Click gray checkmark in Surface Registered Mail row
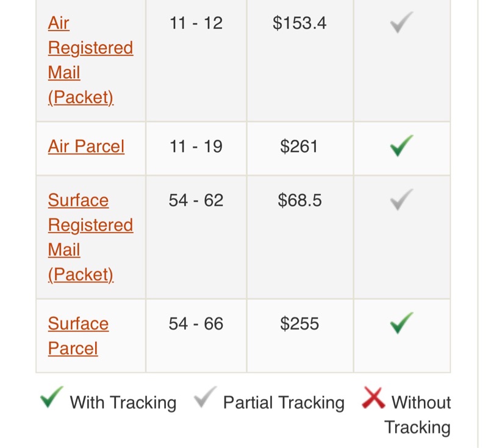488x448 pixels. 401,200
